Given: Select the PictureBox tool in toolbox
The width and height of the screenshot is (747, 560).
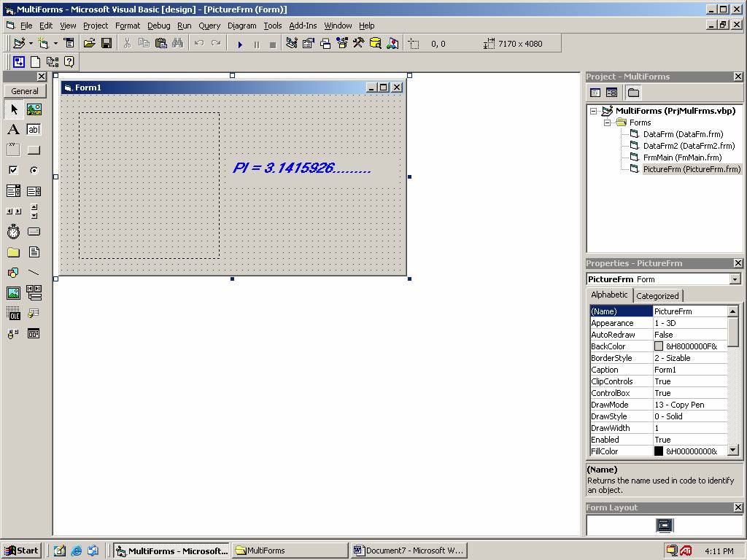Looking at the screenshot, I should pyautogui.click(x=34, y=109).
